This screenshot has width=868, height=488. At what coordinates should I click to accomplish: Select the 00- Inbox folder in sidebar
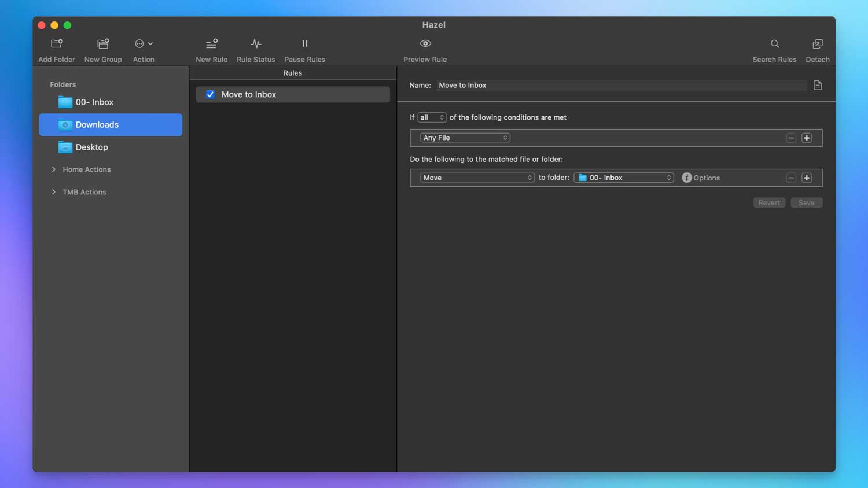coord(111,102)
